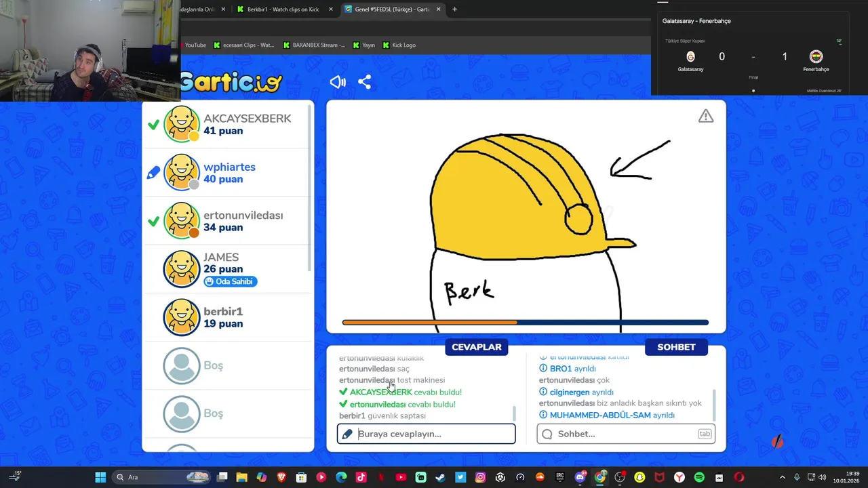Click the chat bubble icon in Sohbet box
The width and height of the screenshot is (868, 488).
pos(547,434)
